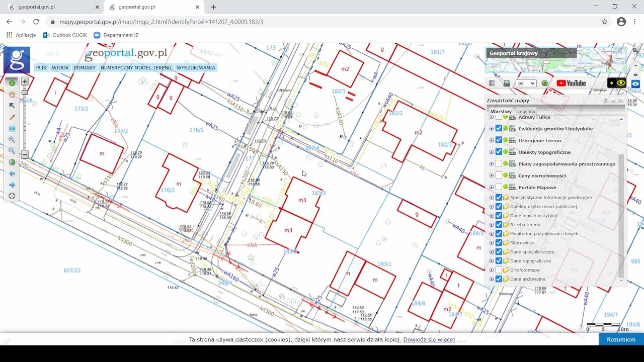Go to previous map view arrow
Viewport: 644px width, 362px height.
pos(12,173)
